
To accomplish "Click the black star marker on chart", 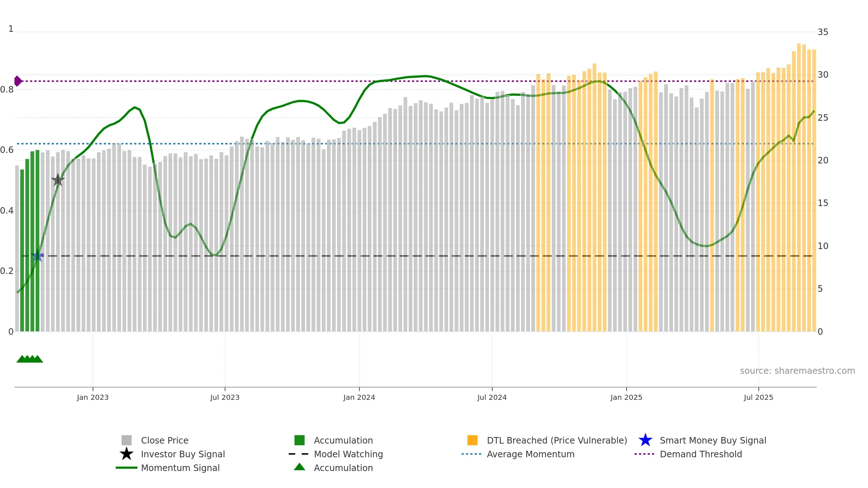I will (58, 180).
